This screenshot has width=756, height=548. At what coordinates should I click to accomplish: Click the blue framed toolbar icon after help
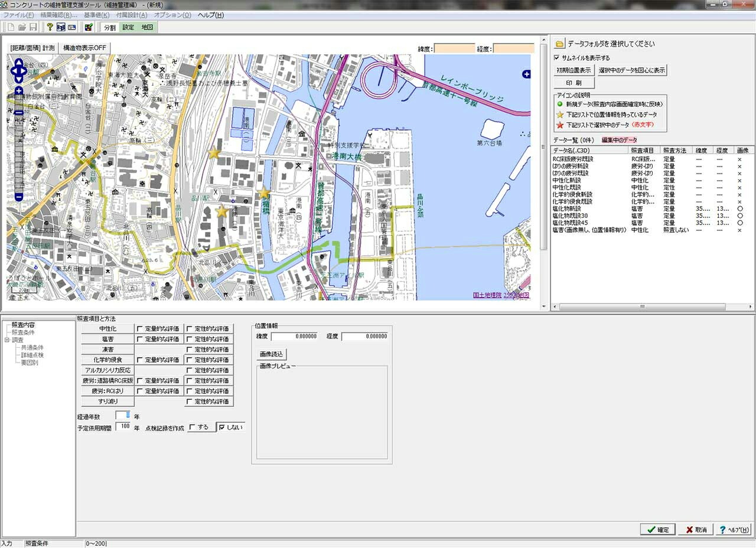pos(61,27)
